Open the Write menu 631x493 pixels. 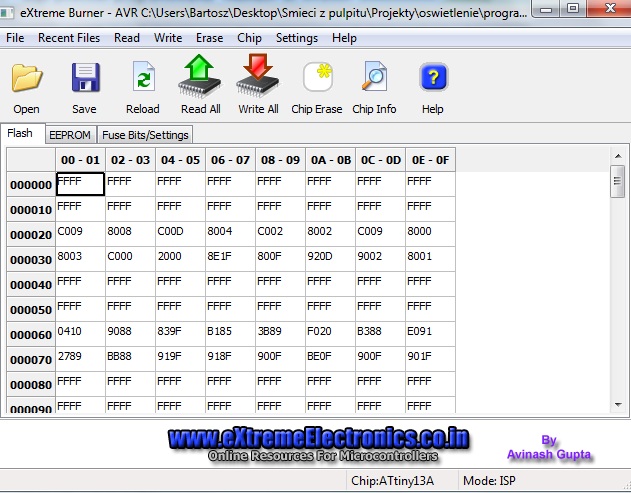point(168,38)
